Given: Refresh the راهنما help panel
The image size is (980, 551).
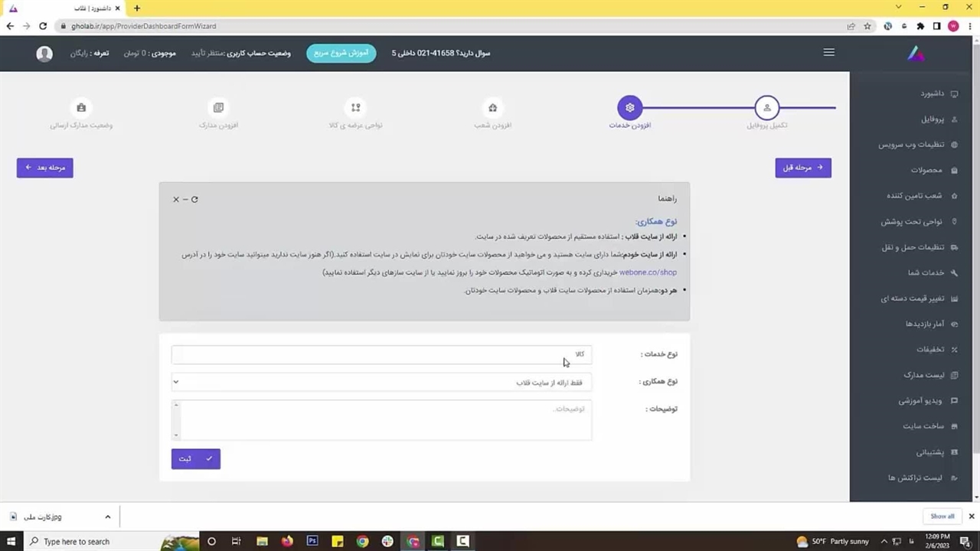Looking at the screenshot, I should tap(194, 199).
